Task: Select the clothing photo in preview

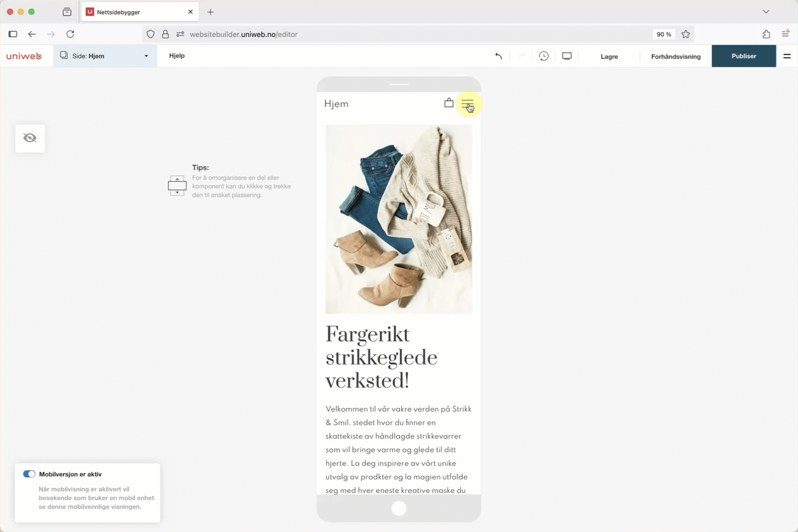Action: coord(399,219)
